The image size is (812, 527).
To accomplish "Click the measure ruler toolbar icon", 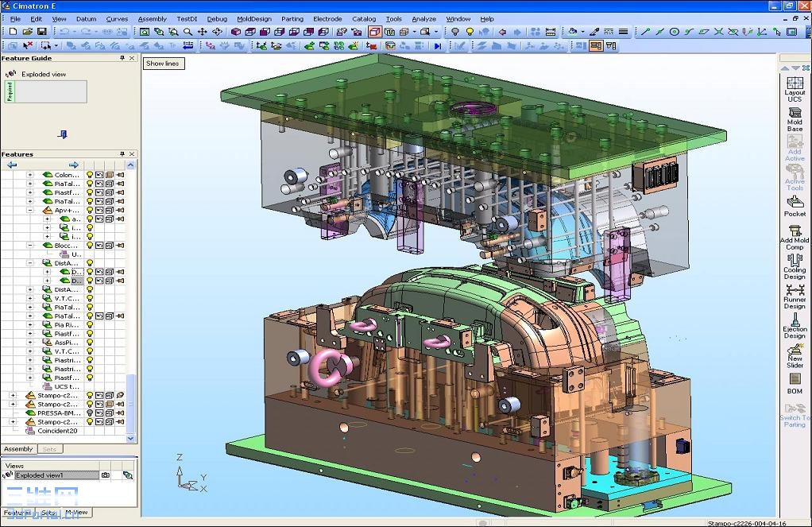I will 551,32.
